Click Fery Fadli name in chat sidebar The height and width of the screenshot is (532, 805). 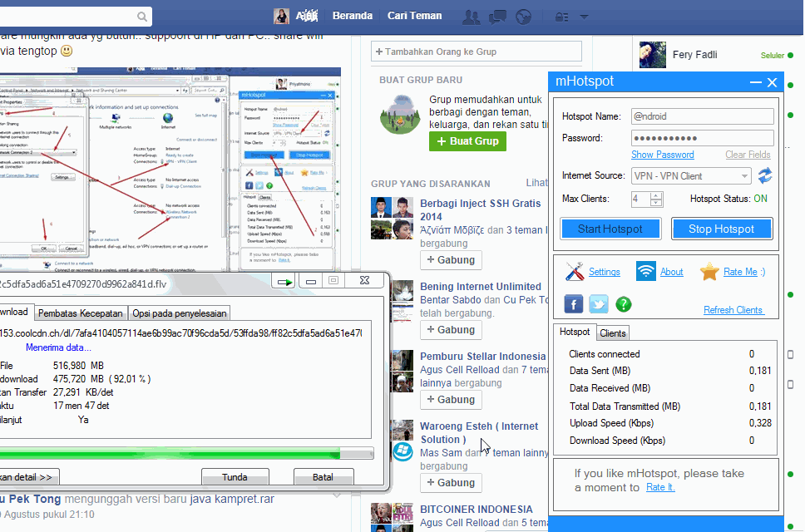(x=694, y=54)
